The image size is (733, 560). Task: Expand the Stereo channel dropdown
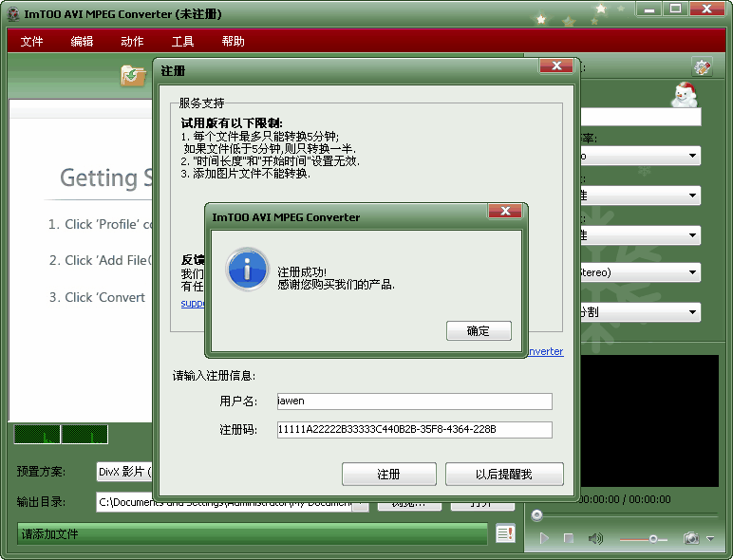coord(693,272)
